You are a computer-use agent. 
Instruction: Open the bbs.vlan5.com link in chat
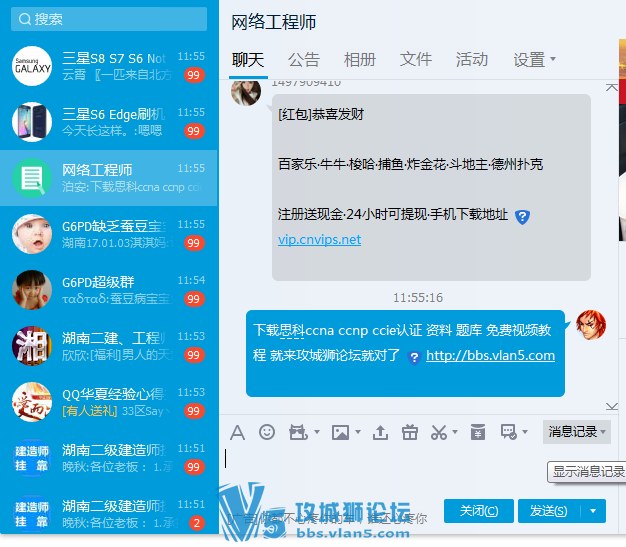pos(490,356)
